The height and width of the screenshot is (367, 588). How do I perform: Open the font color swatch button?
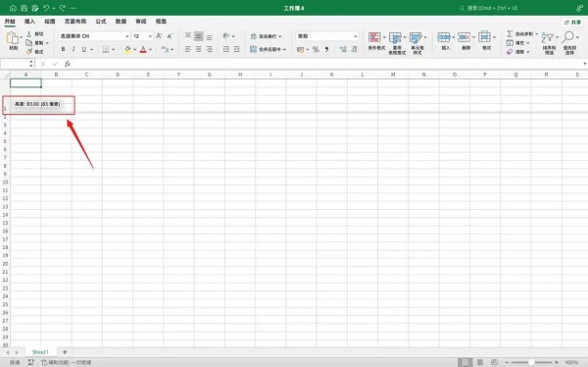tap(143, 49)
